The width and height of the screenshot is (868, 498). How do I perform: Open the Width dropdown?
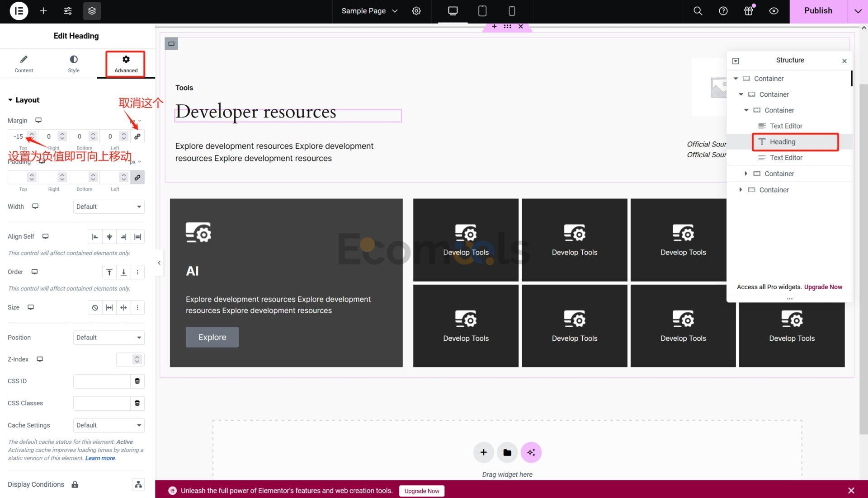pos(108,207)
